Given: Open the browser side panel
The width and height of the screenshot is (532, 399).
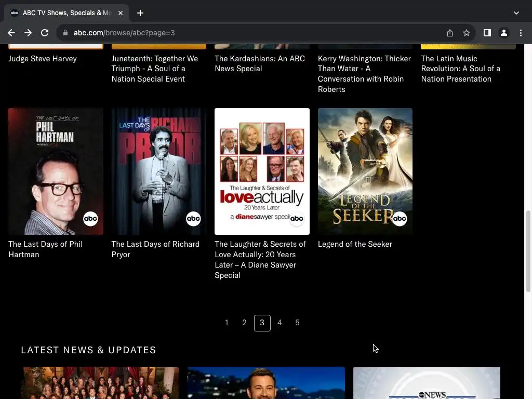Looking at the screenshot, I should [x=487, y=33].
